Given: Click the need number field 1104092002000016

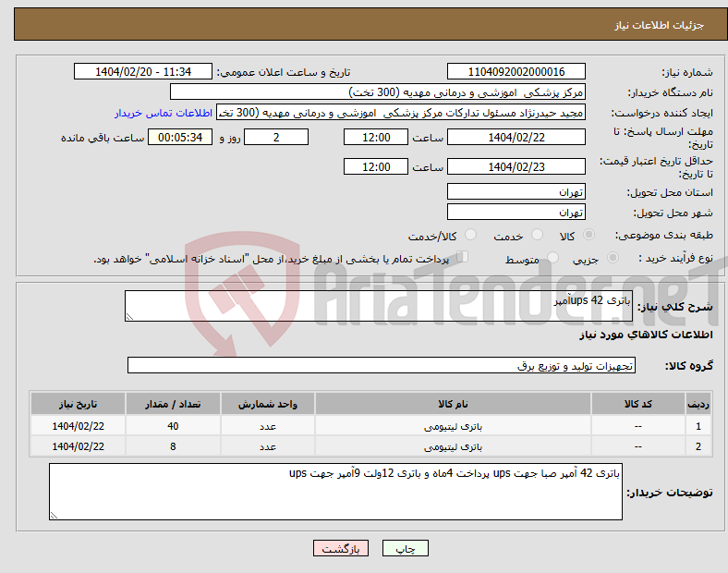Looking at the screenshot, I should click(516, 71).
